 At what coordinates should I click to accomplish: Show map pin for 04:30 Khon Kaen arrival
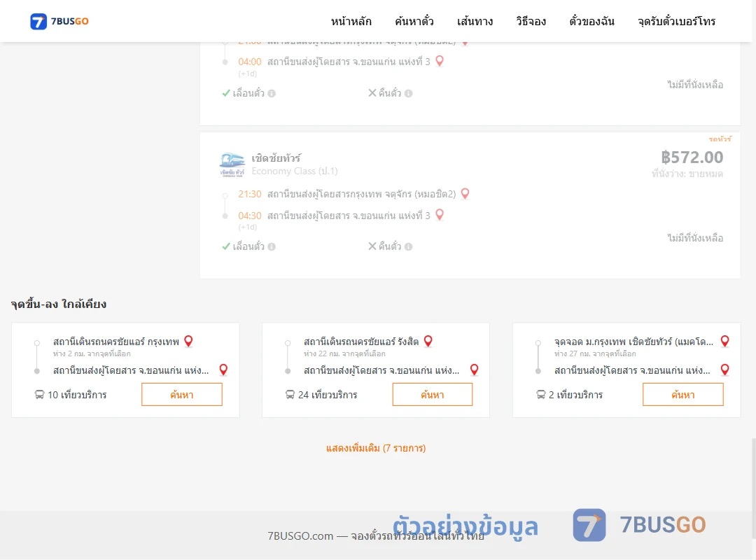pos(439,215)
